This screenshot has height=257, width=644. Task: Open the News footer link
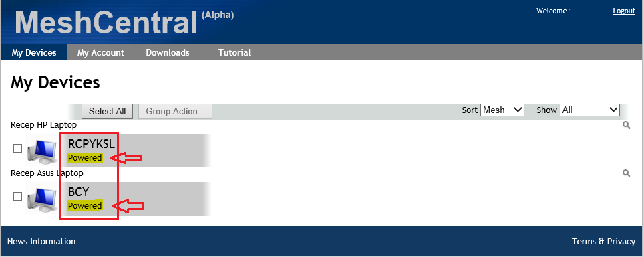[x=17, y=242]
